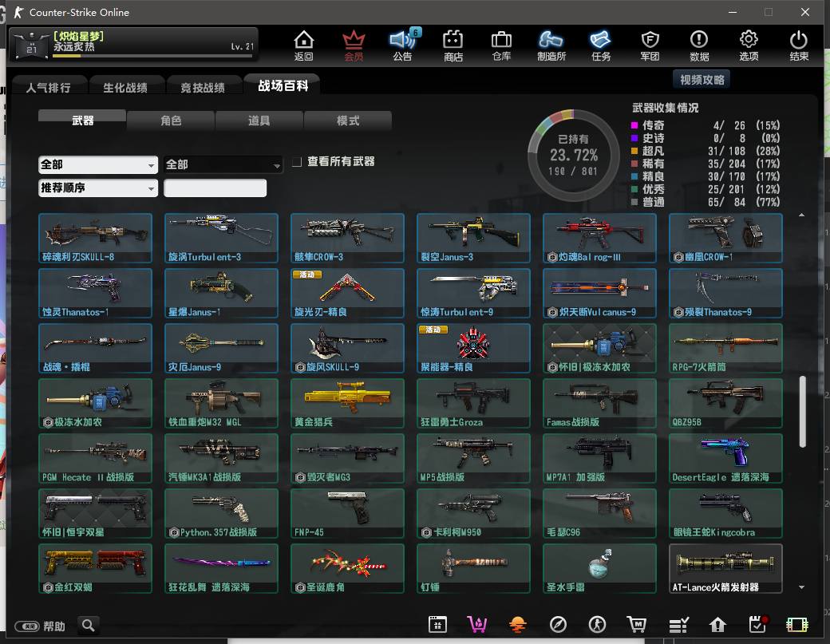
Task: Expand the first 全部 filter dropdown
Action: point(97,164)
